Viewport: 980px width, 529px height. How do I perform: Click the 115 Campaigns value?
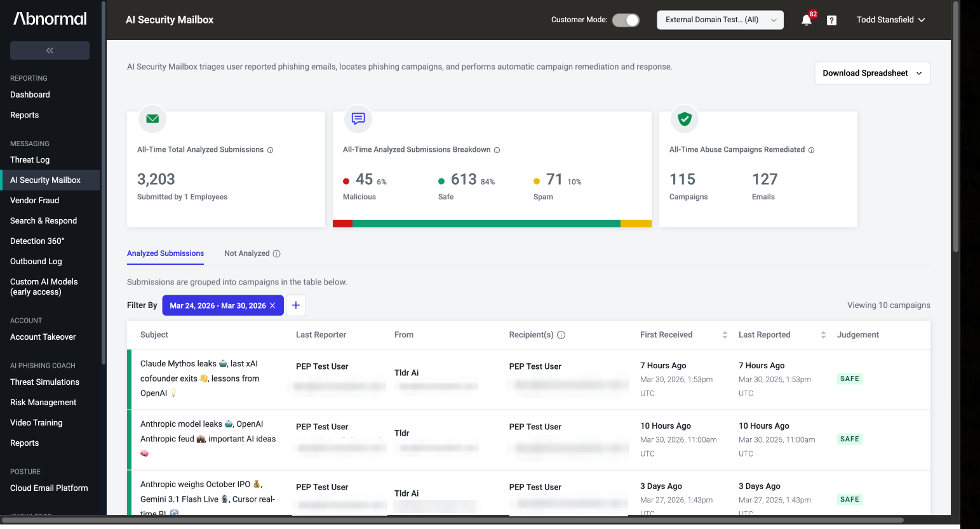682,180
